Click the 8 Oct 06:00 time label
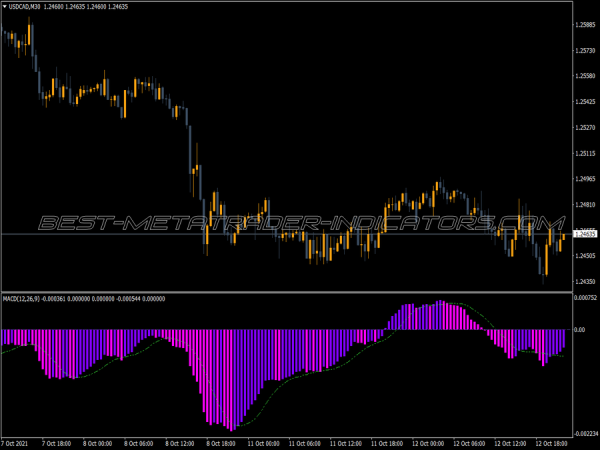Screen dimensions: 600x450 click(x=139, y=443)
